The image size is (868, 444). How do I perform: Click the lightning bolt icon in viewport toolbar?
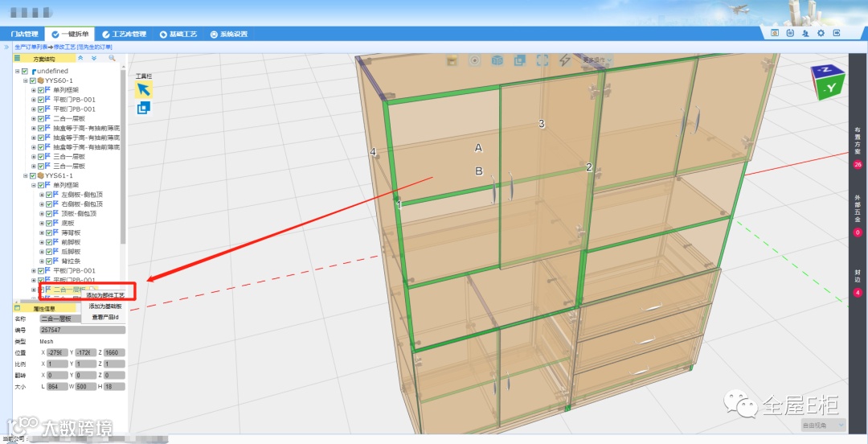[x=565, y=60]
